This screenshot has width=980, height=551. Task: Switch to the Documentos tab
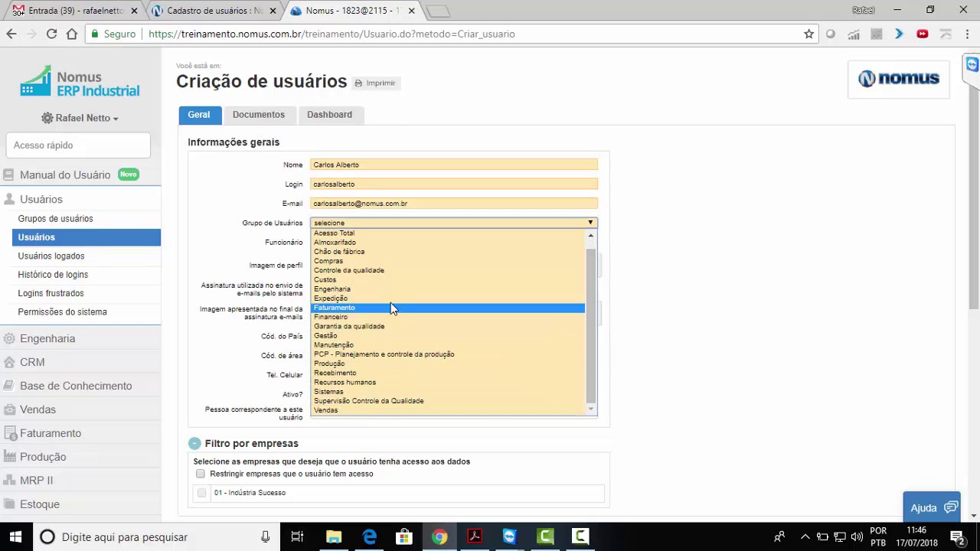[258, 114]
